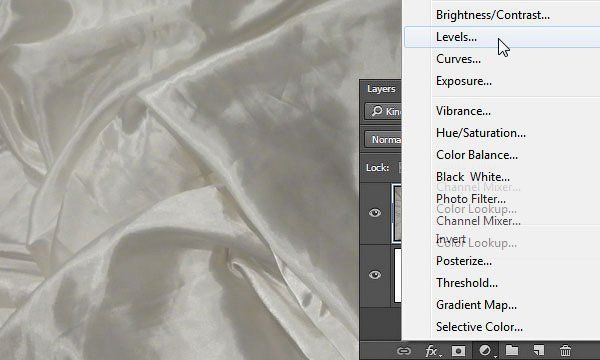Pick the Channel Mixer entry
This screenshot has height=360, width=600.
(x=478, y=221)
